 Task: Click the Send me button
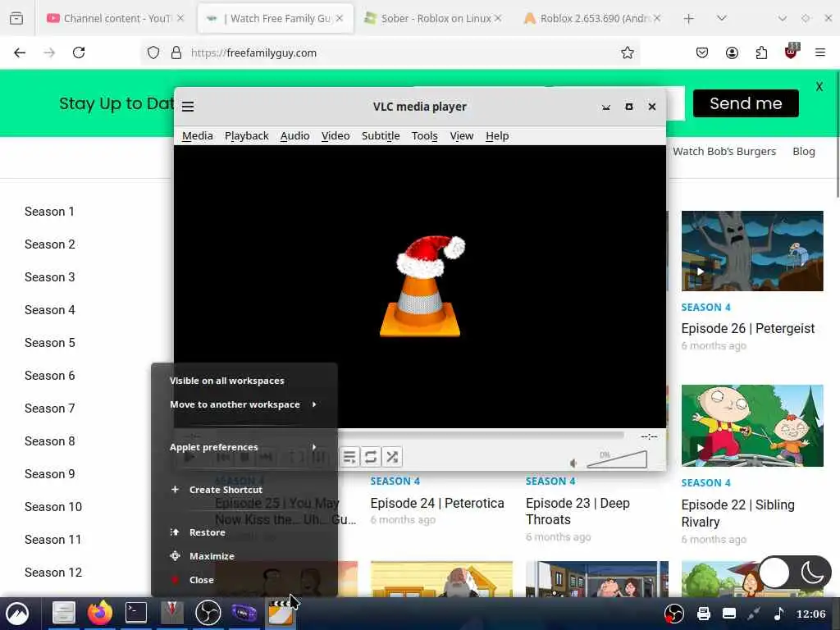(746, 103)
